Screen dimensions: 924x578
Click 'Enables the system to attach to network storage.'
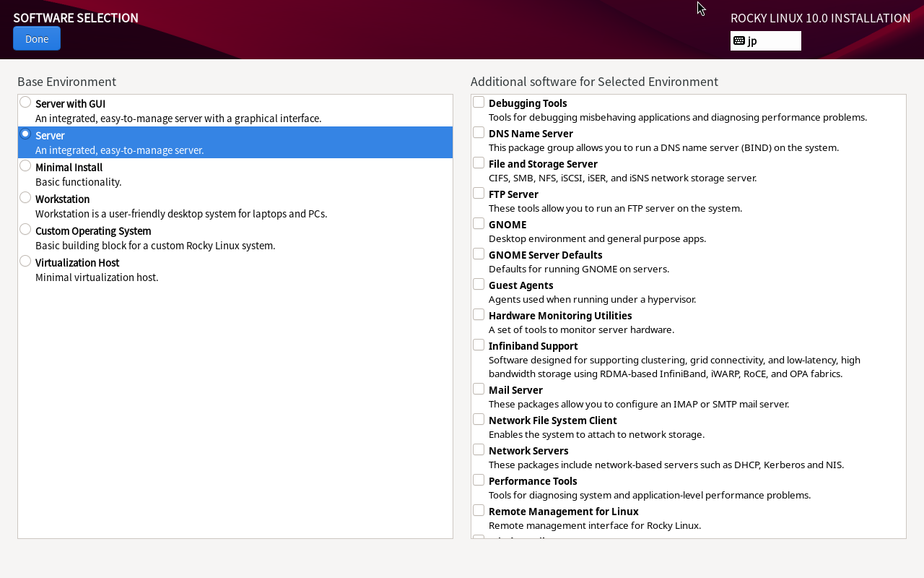pos(597,434)
